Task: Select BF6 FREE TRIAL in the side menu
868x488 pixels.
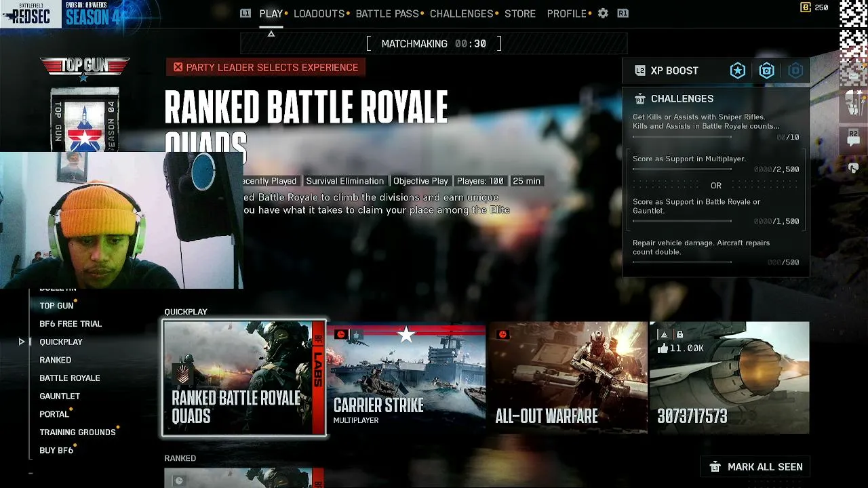Action: [71, 324]
